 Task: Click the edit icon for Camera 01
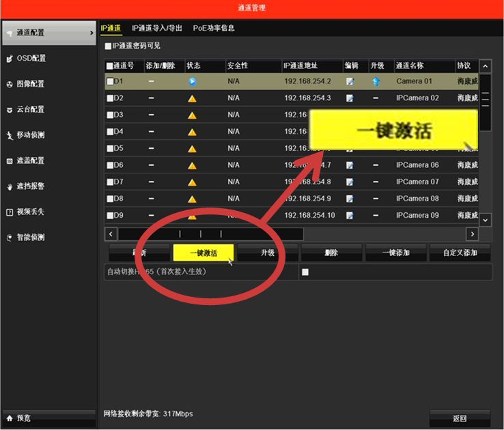(x=350, y=82)
